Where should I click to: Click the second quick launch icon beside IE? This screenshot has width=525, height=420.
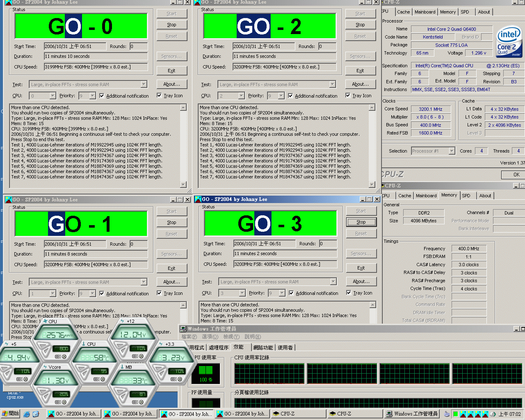36,414
